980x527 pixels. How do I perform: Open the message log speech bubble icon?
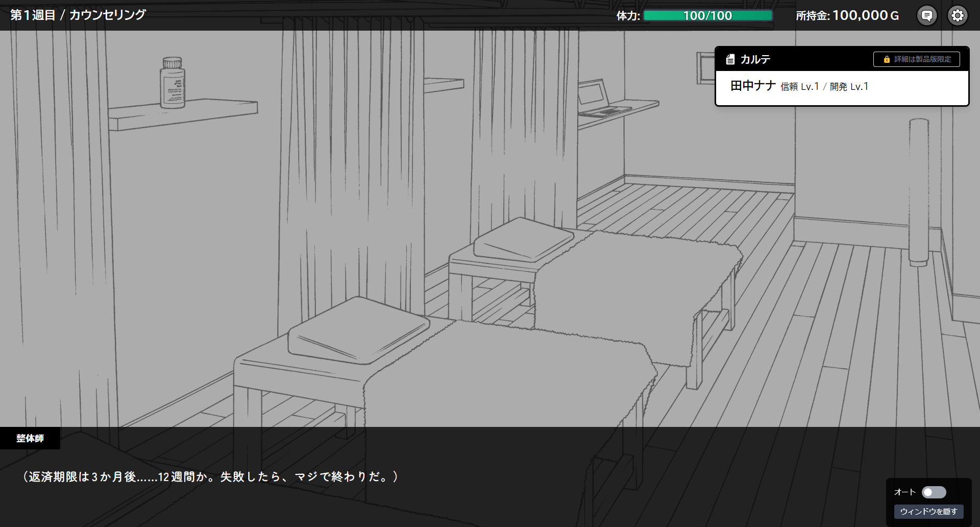point(927,15)
